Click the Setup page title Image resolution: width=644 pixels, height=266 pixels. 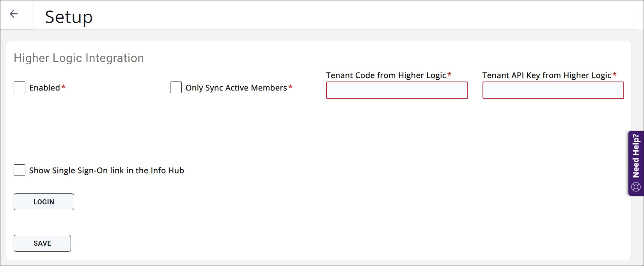[x=69, y=17]
